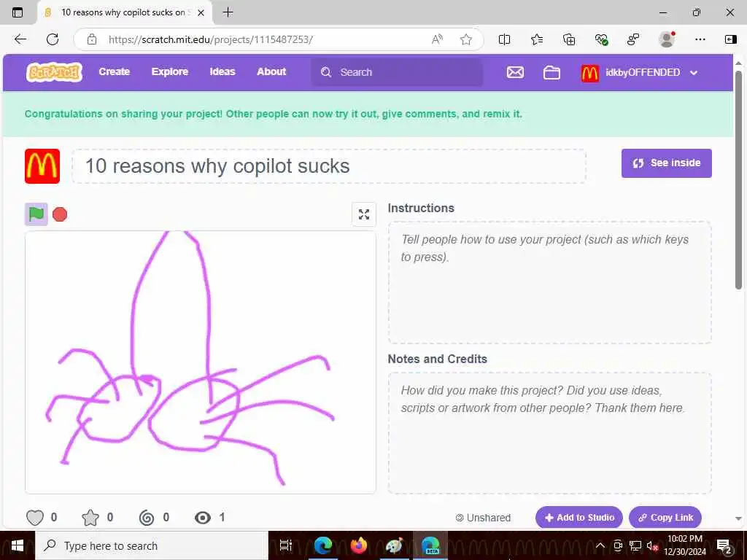Screen dimensions: 747x560
Task: Open the Create menu item
Action: 115,72
